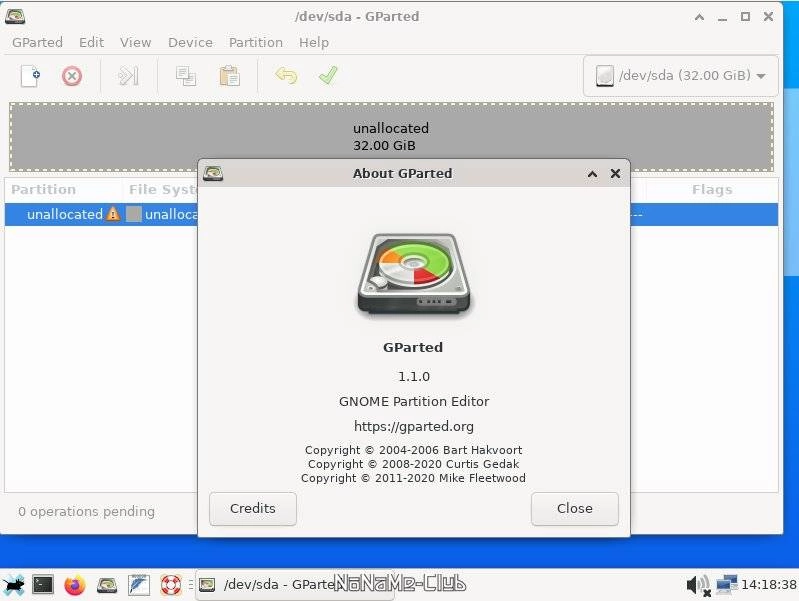Select the unallocated partition row

[x=391, y=214]
